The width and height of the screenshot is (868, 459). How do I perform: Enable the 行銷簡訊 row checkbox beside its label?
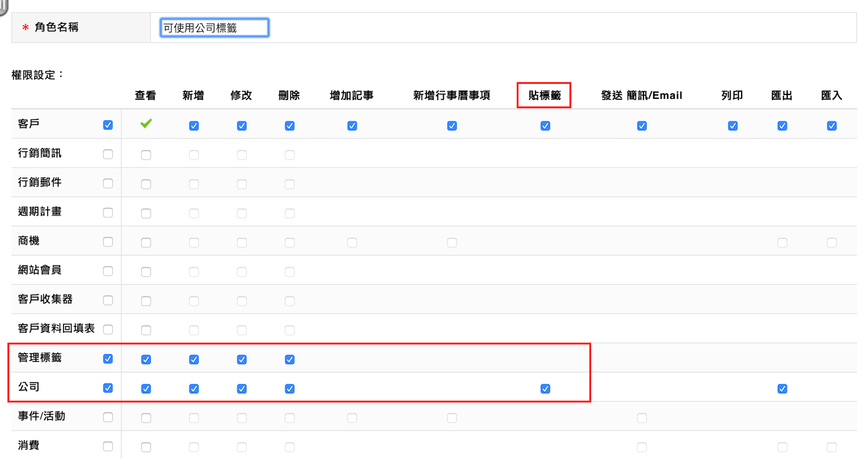pyautogui.click(x=108, y=154)
